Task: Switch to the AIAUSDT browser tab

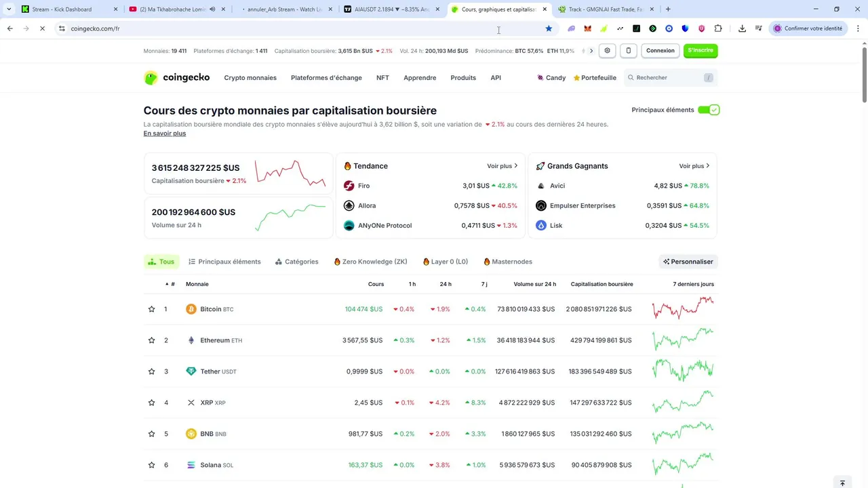Action: [391, 9]
